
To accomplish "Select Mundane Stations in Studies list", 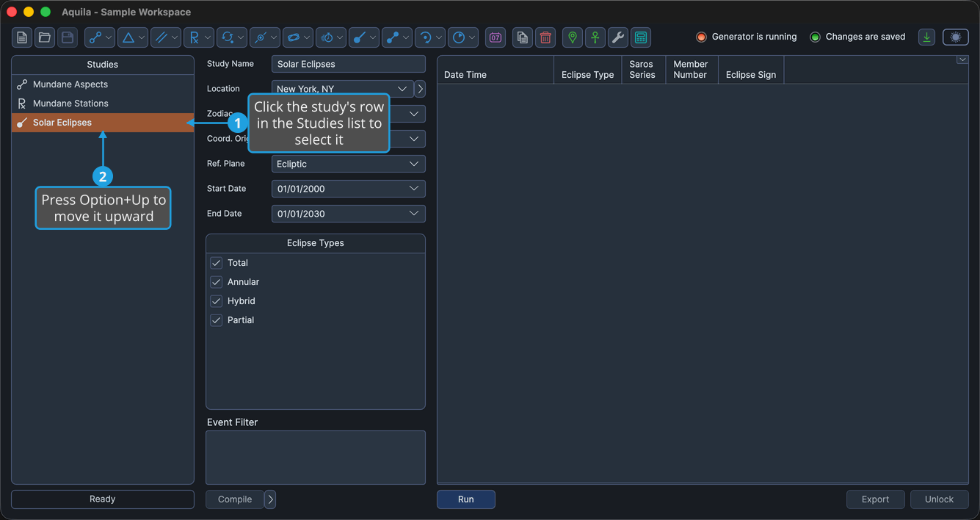I will [103, 104].
